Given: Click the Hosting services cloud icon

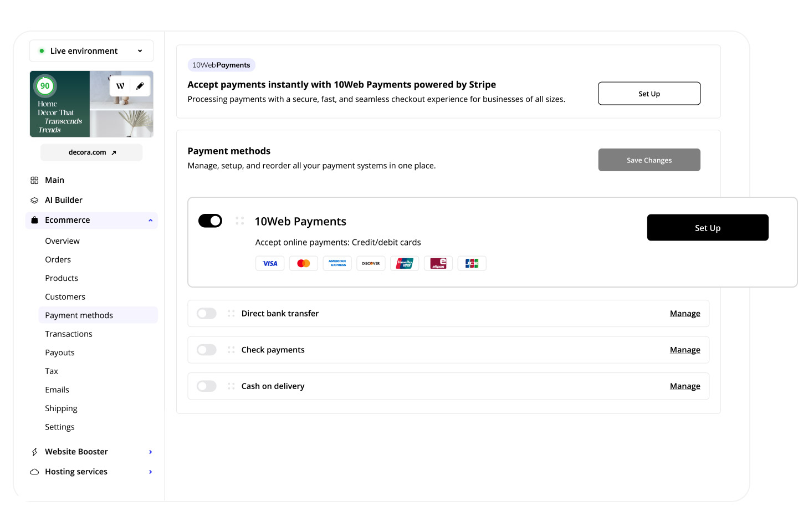Looking at the screenshot, I should click(x=34, y=471).
